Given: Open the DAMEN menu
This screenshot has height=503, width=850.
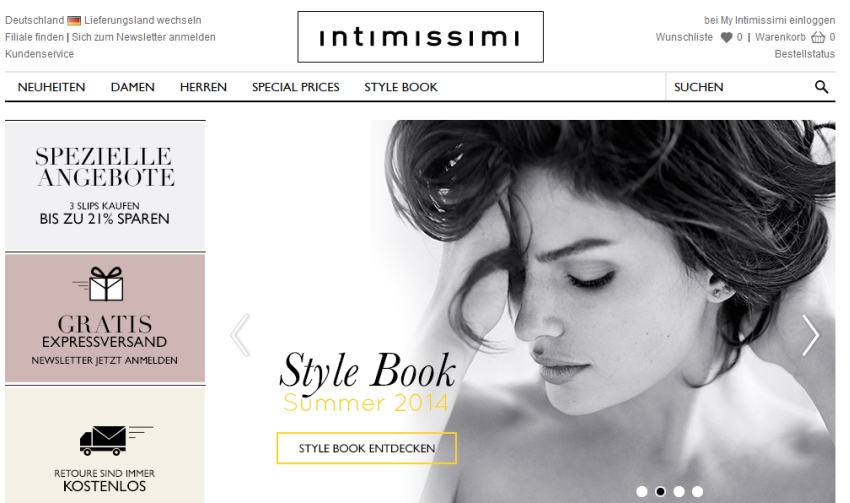Looking at the screenshot, I should coord(132,88).
